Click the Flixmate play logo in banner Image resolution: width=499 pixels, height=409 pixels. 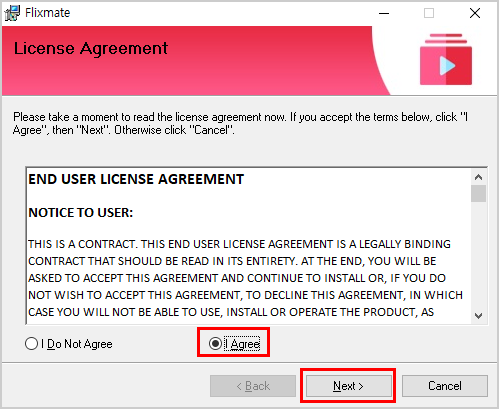coord(446,59)
